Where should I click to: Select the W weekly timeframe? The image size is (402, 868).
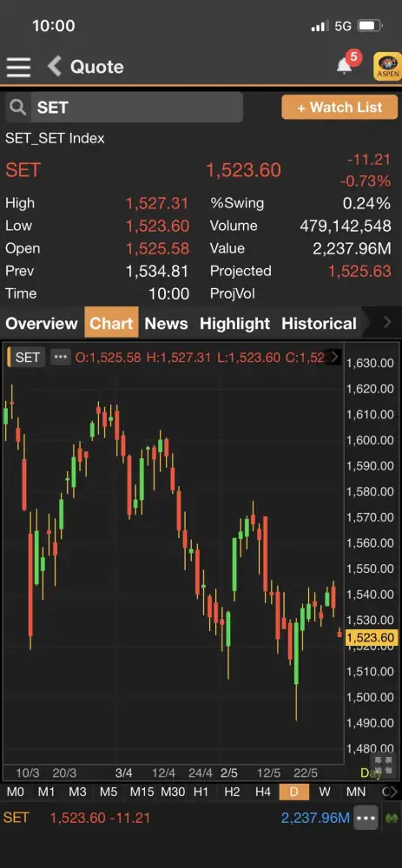point(325,792)
